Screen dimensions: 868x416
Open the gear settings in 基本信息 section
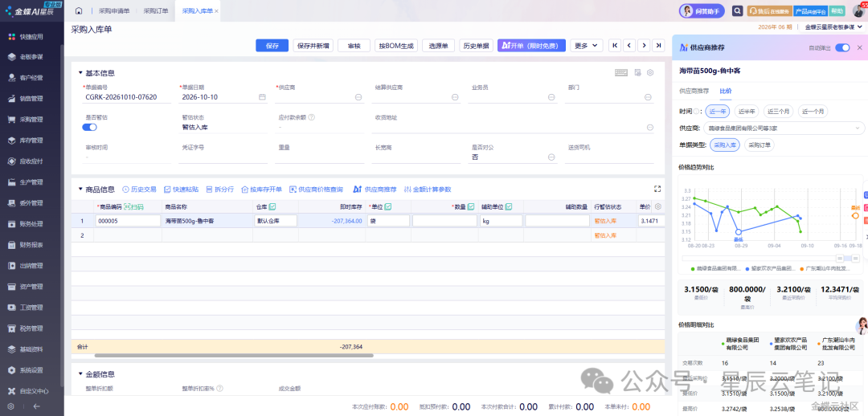650,72
